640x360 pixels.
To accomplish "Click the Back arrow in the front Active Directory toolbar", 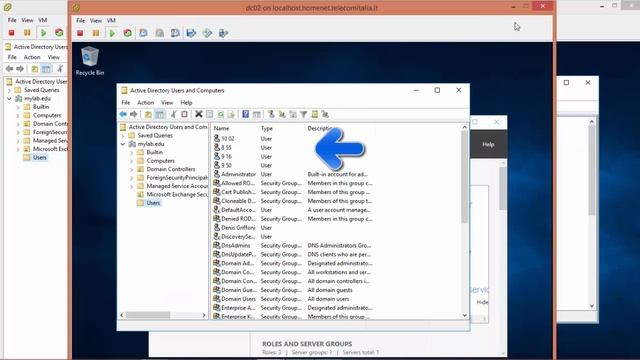I will point(123,114).
